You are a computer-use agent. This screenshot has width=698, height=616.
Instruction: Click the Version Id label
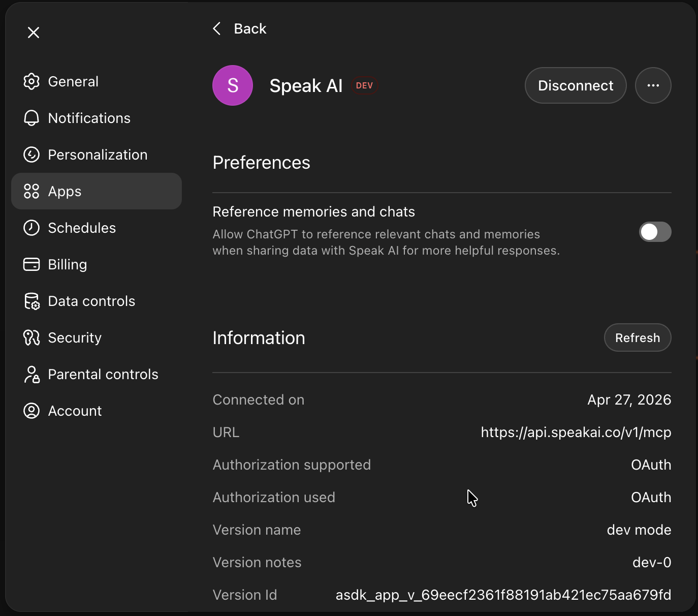pyautogui.click(x=245, y=595)
